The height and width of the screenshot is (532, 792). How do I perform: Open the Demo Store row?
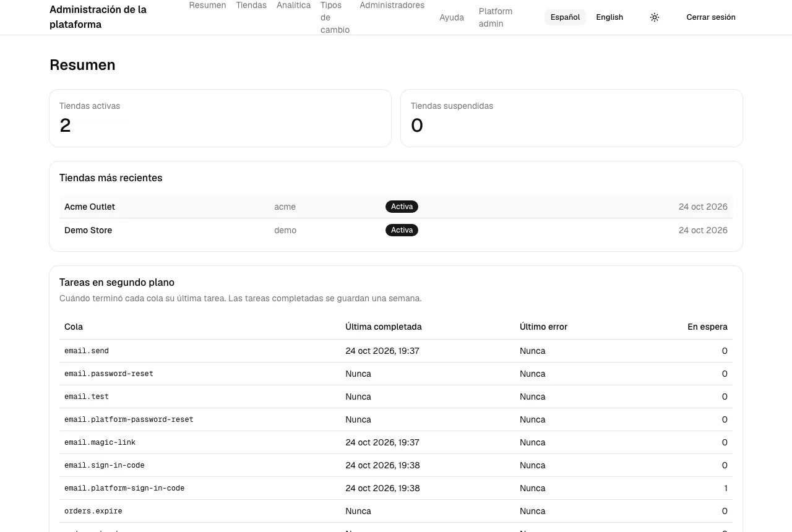pos(396,230)
